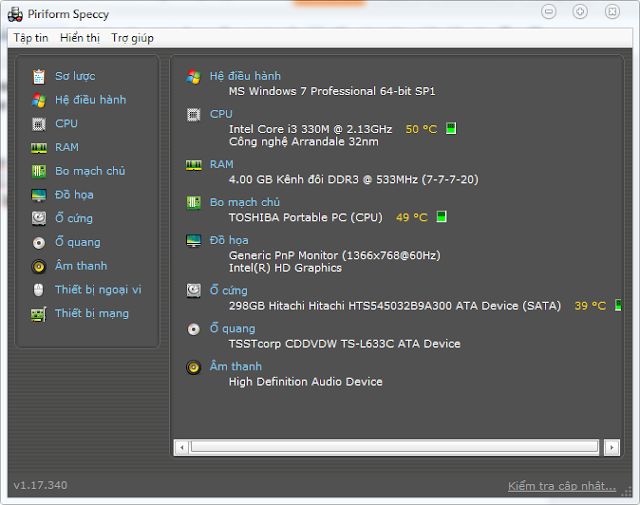The height and width of the screenshot is (505, 640).
Task: Click Âm thanh heading in summary
Action: pos(236,366)
